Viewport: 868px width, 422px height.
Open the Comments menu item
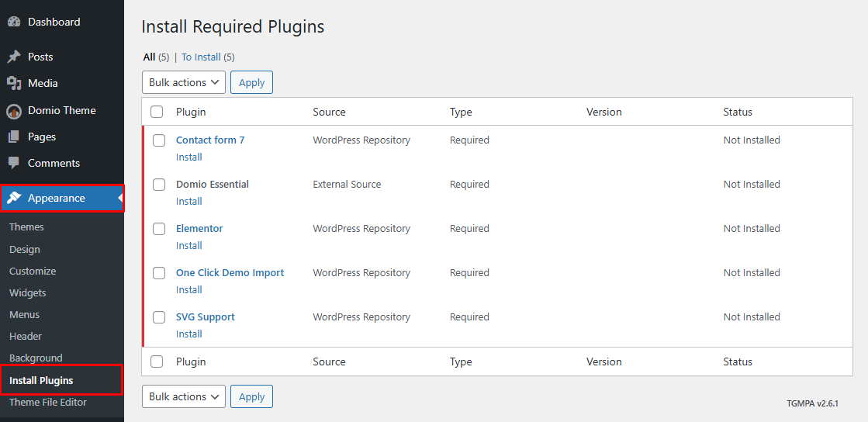point(62,164)
